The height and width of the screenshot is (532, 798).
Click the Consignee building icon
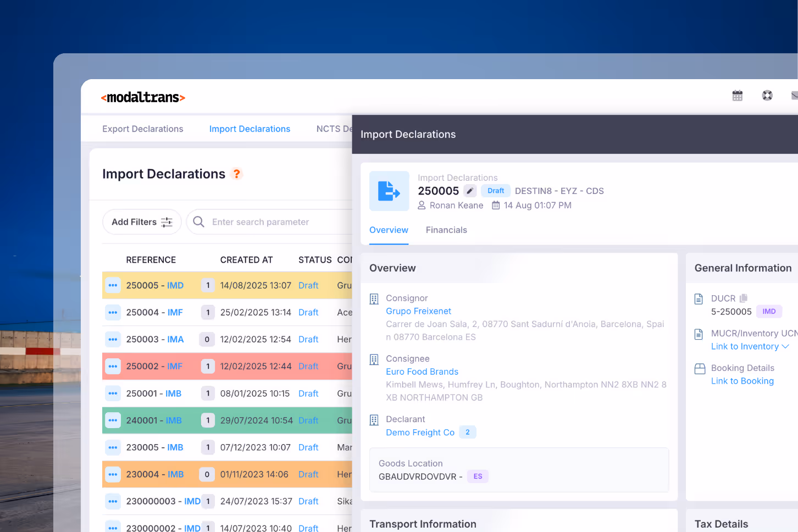tap(374, 359)
